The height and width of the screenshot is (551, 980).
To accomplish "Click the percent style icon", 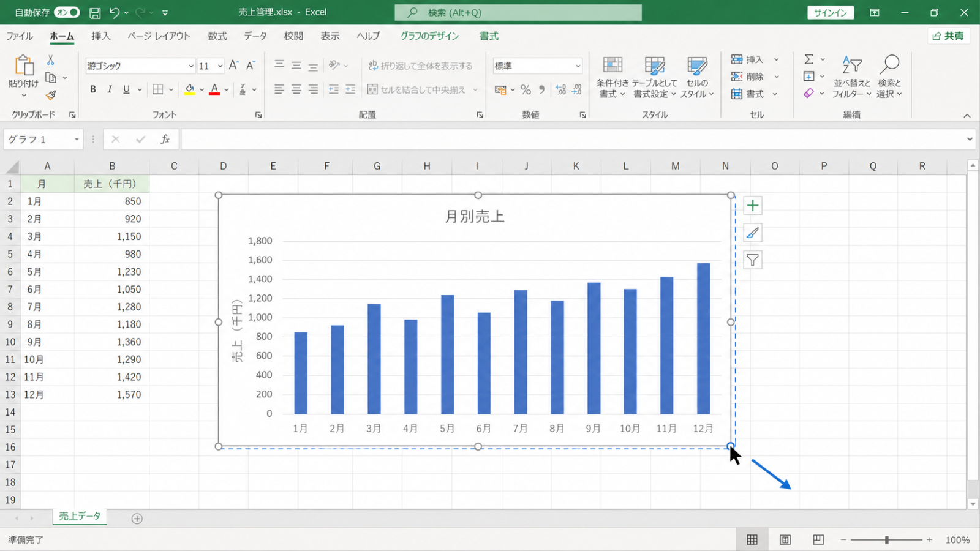I will [x=526, y=89].
